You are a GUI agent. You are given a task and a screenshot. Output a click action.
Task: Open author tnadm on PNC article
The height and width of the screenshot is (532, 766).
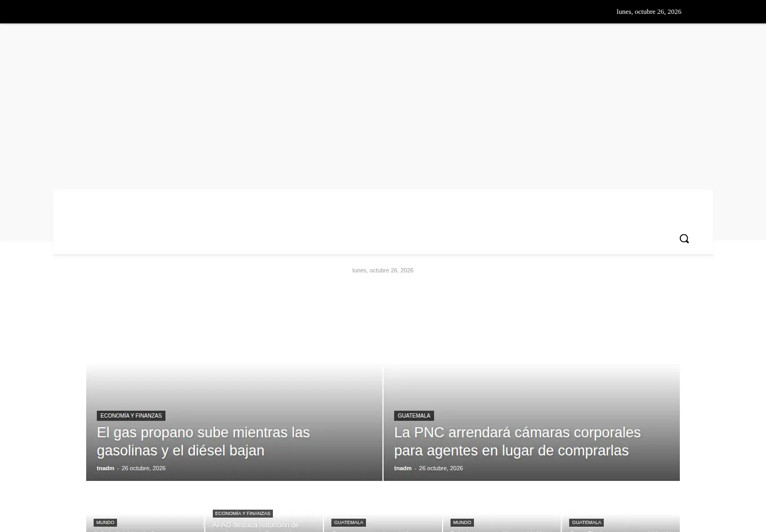(403, 468)
